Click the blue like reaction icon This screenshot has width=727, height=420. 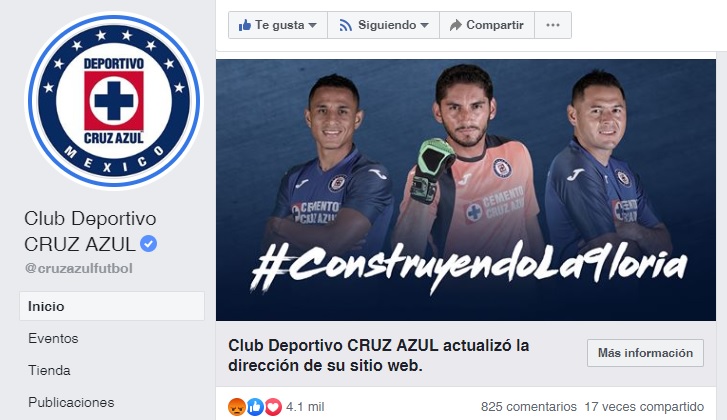coord(255,407)
